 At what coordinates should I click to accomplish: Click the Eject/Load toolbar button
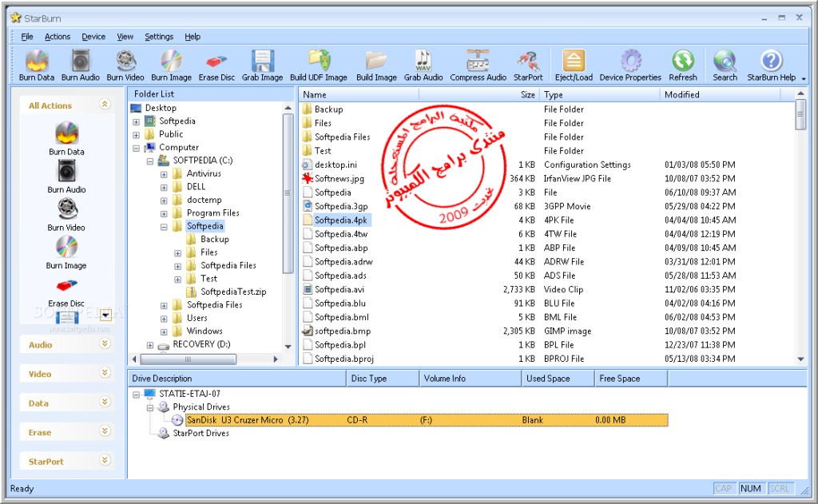(574, 65)
